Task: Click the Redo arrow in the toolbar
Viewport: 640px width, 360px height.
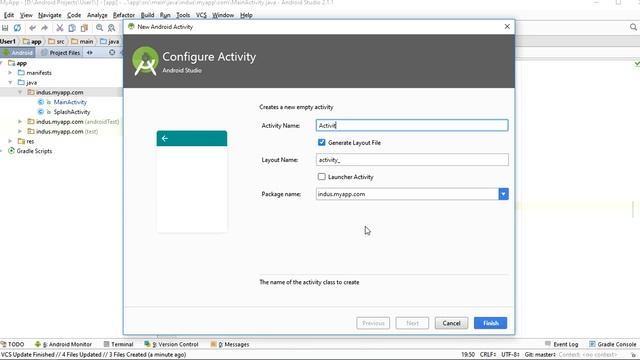Action: pyautogui.click(x=44, y=28)
